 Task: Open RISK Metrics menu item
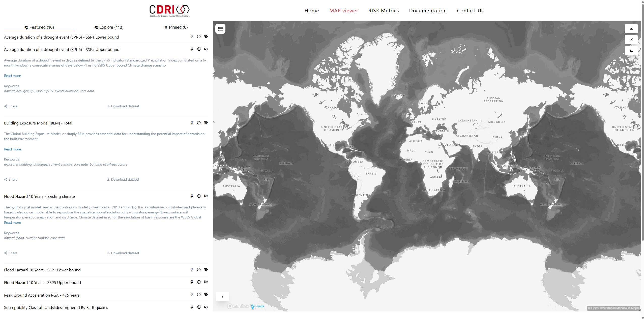click(x=383, y=11)
